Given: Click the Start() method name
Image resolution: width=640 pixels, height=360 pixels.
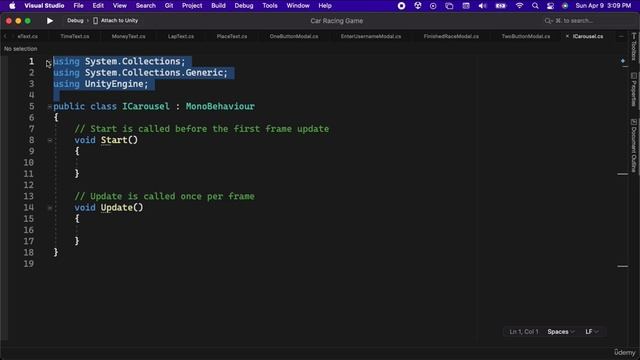Looking at the screenshot, I should click(119, 140).
